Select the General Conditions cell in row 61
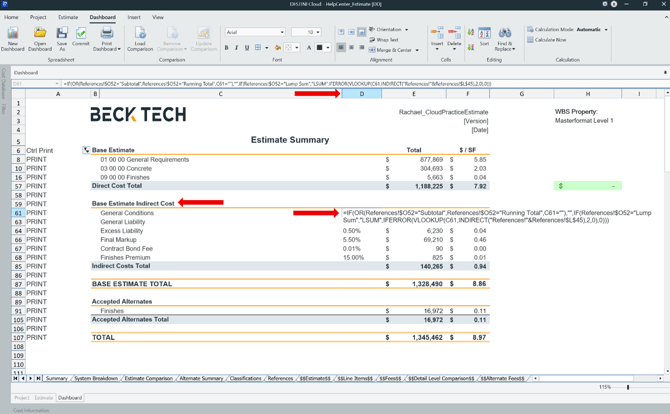670x414 pixels. pyautogui.click(x=127, y=213)
